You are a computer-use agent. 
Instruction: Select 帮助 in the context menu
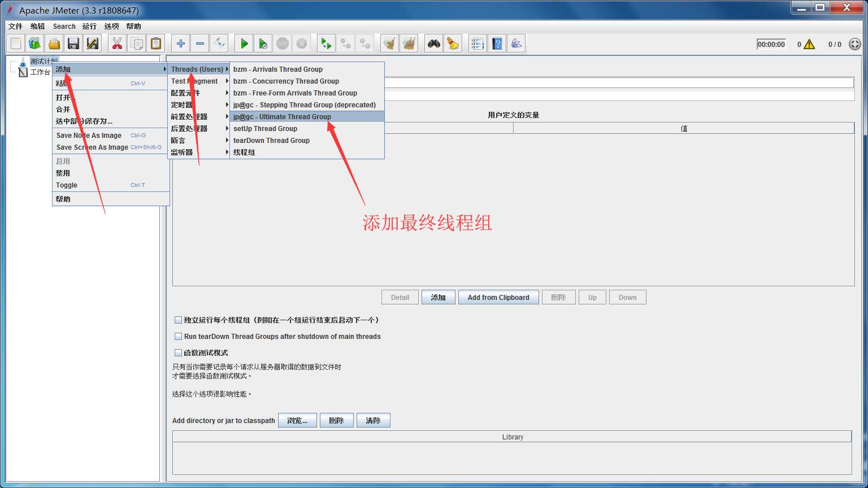(111, 199)
